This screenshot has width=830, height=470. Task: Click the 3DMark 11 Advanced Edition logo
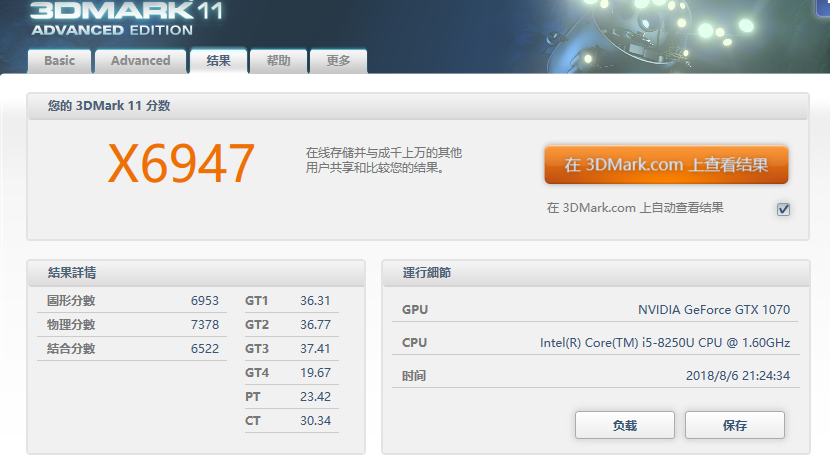[126, 19]
